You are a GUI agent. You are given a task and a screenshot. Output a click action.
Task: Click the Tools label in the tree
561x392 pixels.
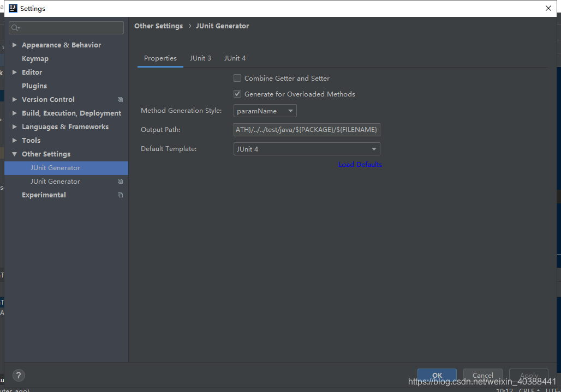tap(31, 141)
